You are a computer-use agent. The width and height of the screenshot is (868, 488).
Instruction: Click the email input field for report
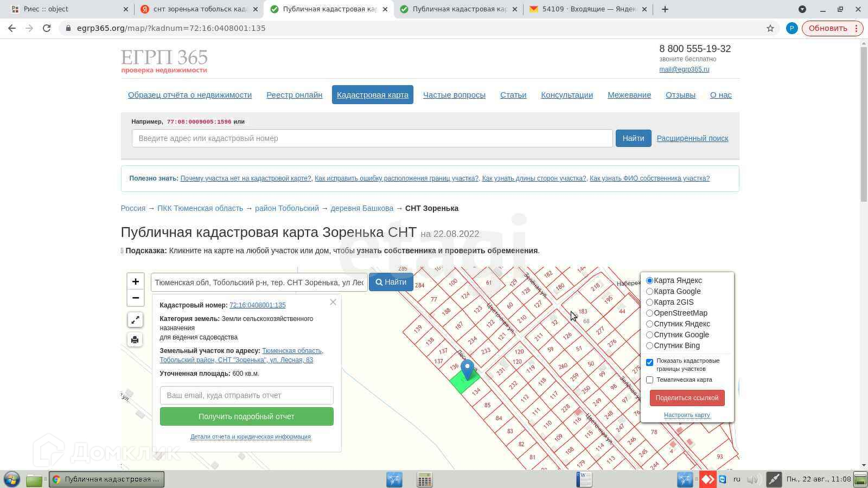pyautogui.click(x=246, y=395)
